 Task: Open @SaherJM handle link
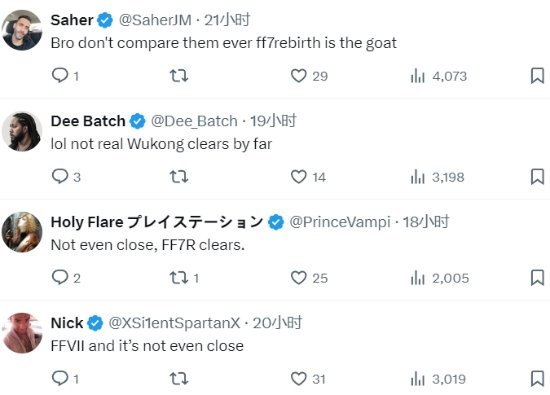[155, 20]
